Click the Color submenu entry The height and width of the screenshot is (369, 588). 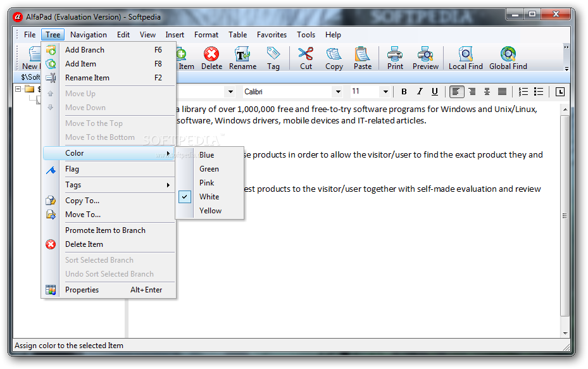(109, 153)
